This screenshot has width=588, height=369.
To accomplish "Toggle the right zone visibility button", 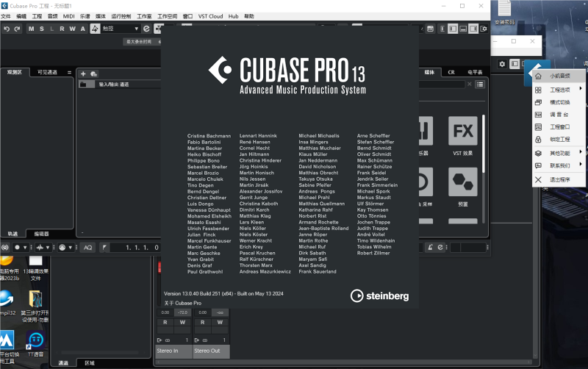I will [x=473, y=29].
